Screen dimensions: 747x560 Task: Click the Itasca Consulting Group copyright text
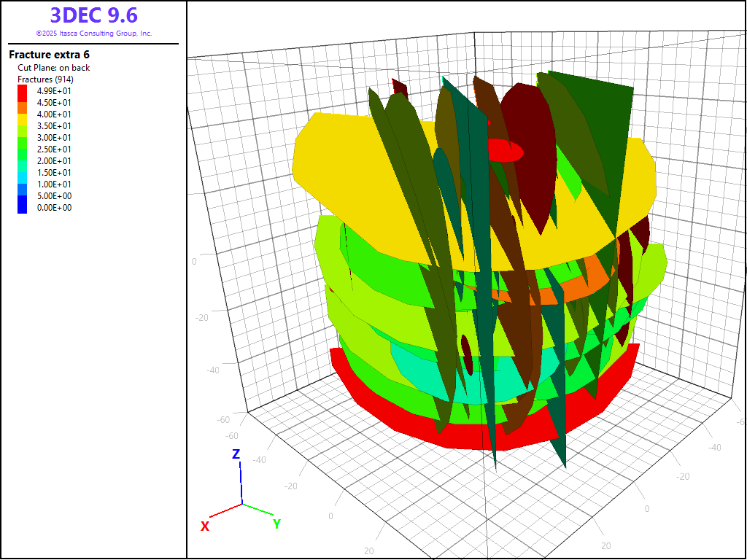93,34
